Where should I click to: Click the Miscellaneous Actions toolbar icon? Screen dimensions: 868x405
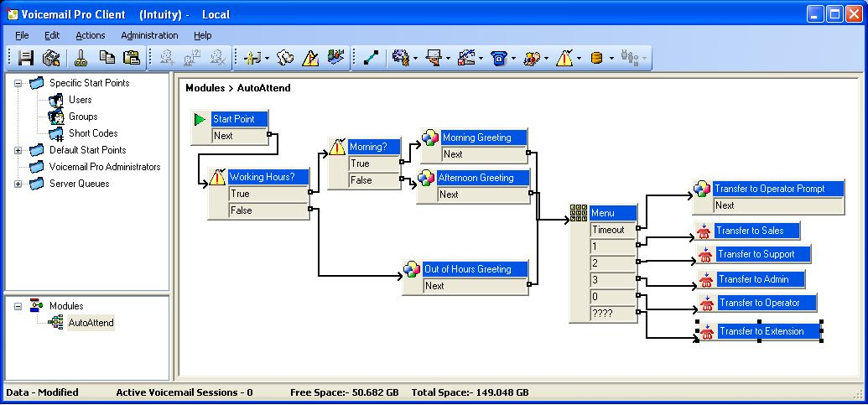[x=531, y=58]
